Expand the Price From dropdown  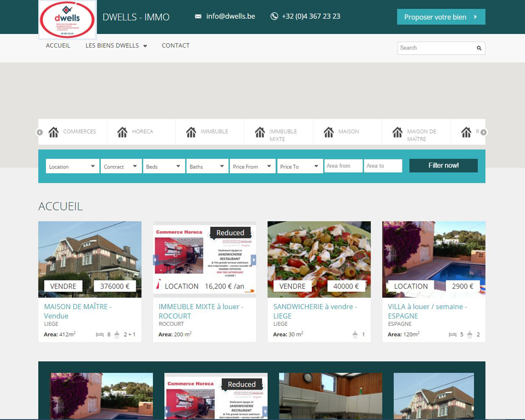point(252,166)
